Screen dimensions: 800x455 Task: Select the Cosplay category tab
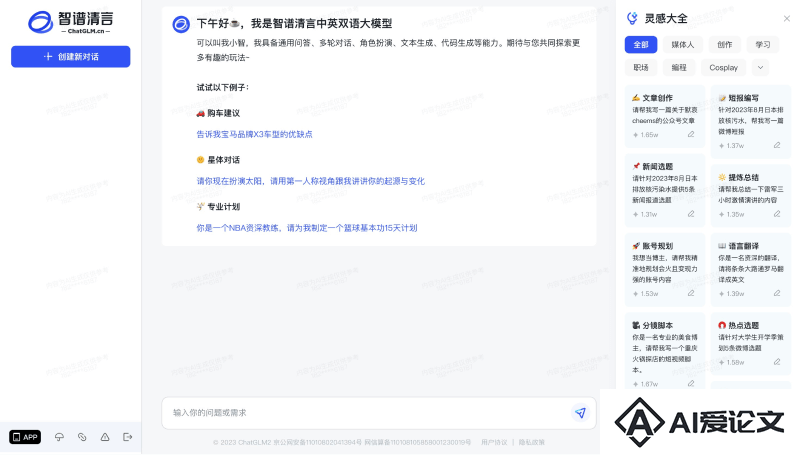pyautogui.click(x=723, y=67)
